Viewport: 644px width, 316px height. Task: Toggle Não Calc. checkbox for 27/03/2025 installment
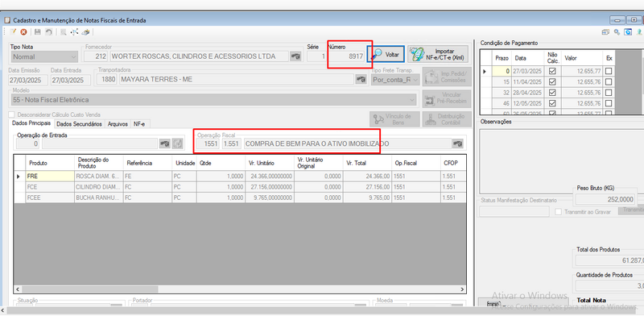pyautogui.click(x=552, y=71)
